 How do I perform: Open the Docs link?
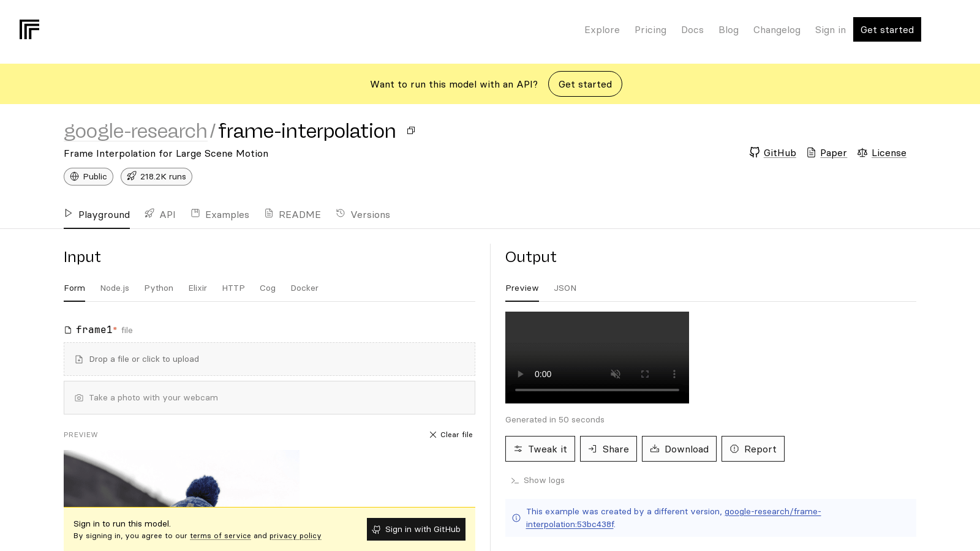pyautogui.click(x=692, y=30)
